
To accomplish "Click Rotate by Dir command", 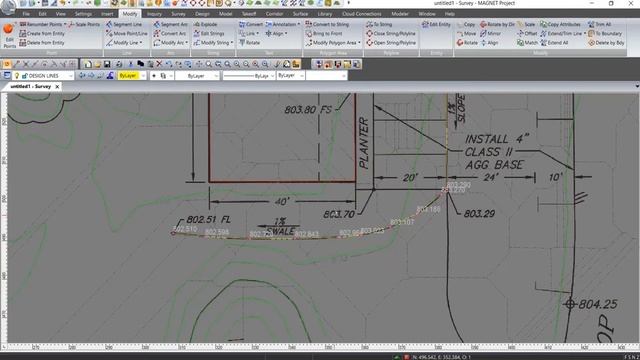I will click(x=497, y=24).
